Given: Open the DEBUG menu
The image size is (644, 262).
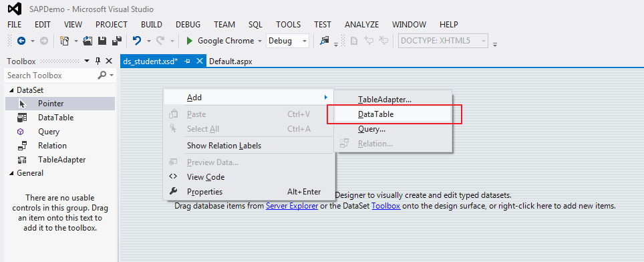Looking at the screenshot, I should (188, 25).
